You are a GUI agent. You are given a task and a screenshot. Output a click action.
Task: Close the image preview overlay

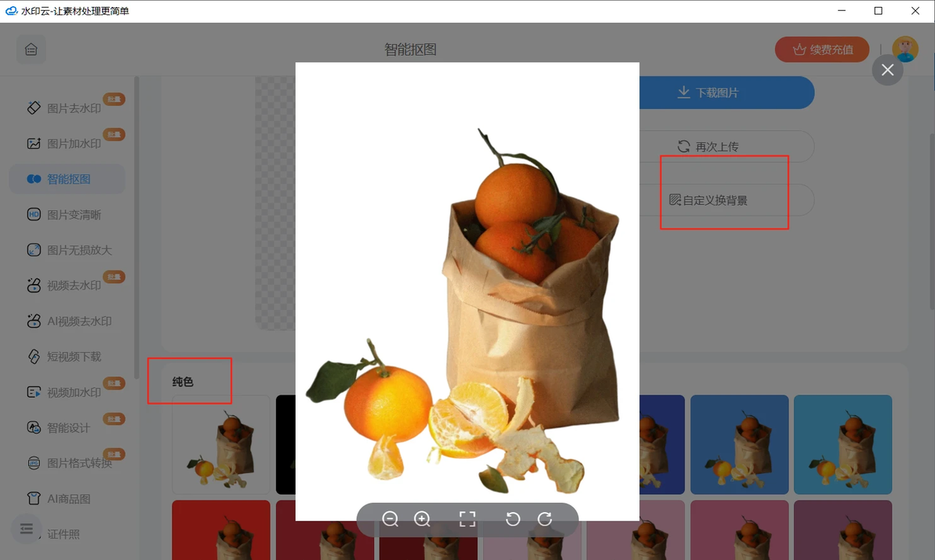coord(887,70)
